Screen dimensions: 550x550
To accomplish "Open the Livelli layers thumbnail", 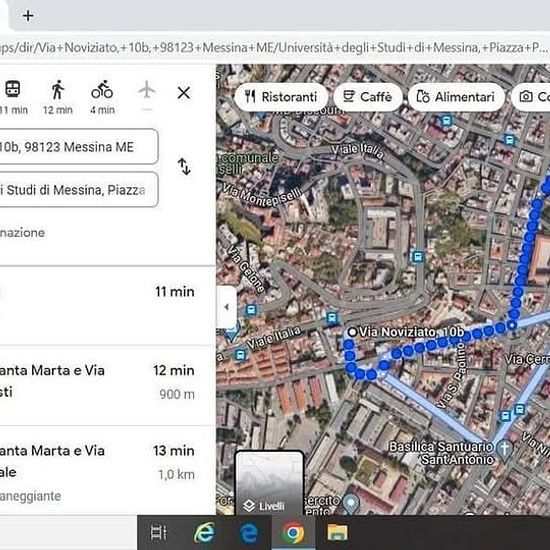I will click(269, 484).
